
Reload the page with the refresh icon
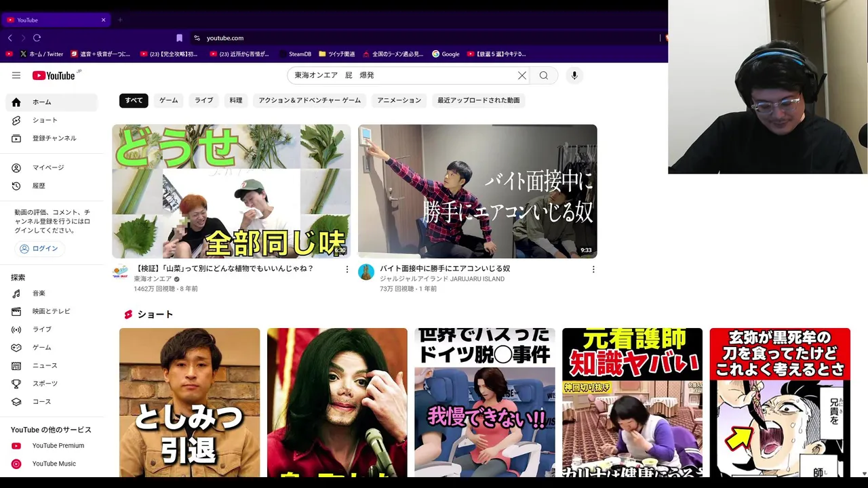click(37, 38)
